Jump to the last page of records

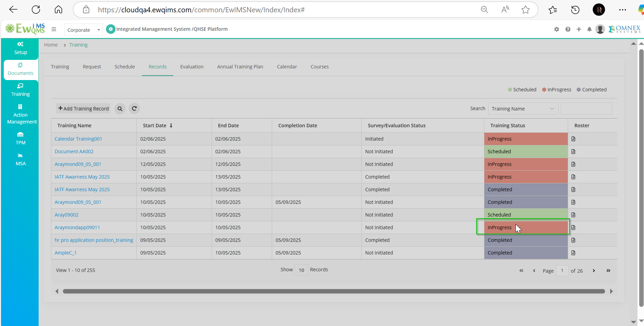coord(608,271)
